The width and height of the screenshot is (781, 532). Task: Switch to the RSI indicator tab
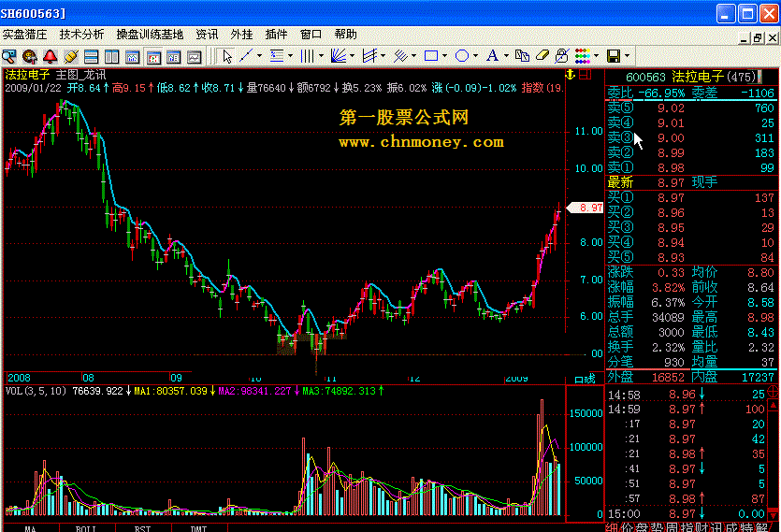coord(142,528)
